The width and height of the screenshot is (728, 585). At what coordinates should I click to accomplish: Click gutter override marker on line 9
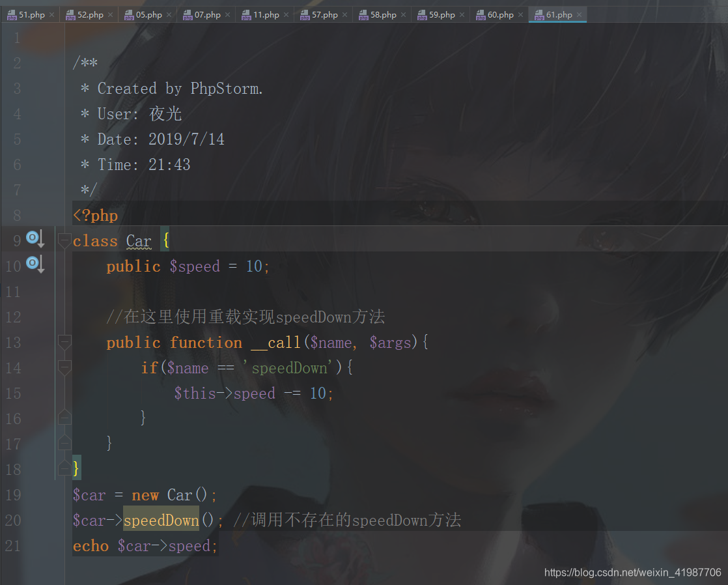point(35,239)
